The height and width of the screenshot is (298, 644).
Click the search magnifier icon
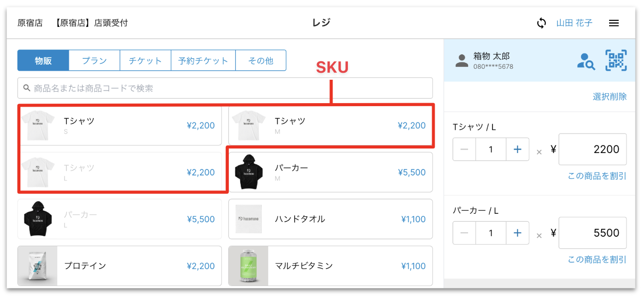pyautogui.click(x=27, y=88)
